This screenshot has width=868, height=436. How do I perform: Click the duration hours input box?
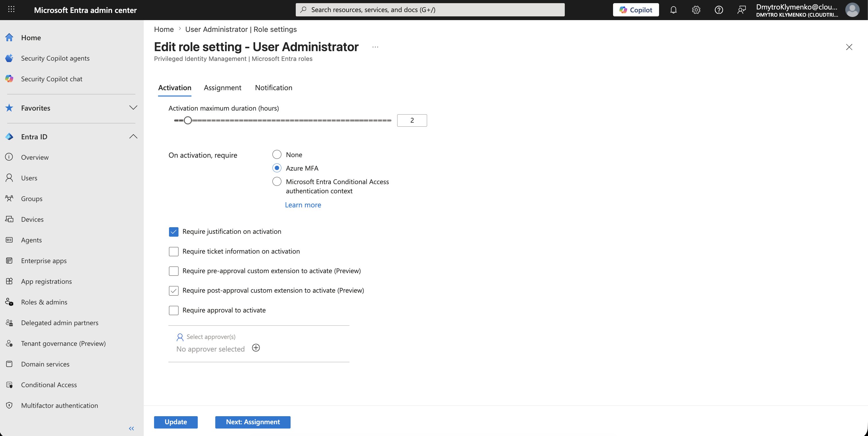click(412, 121)
